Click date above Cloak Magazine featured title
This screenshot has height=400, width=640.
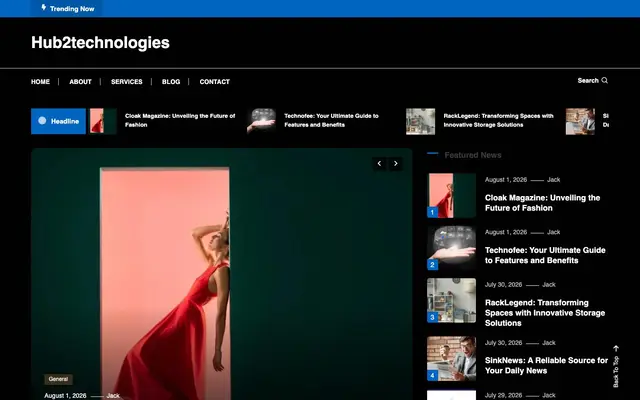pos(506,180)
